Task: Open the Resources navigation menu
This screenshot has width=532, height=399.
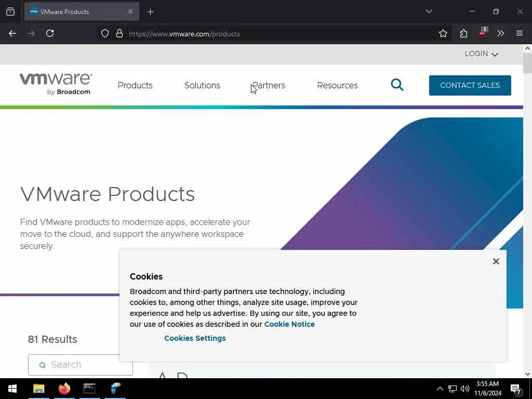Action: pos(337,85)
